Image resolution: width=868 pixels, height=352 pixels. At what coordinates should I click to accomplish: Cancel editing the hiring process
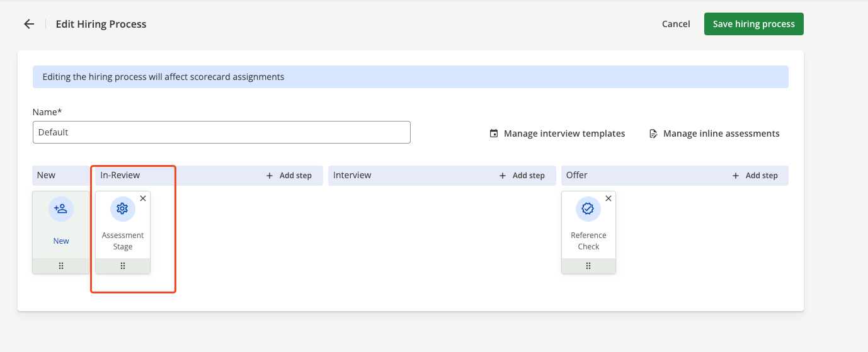(x=676, y=24)
